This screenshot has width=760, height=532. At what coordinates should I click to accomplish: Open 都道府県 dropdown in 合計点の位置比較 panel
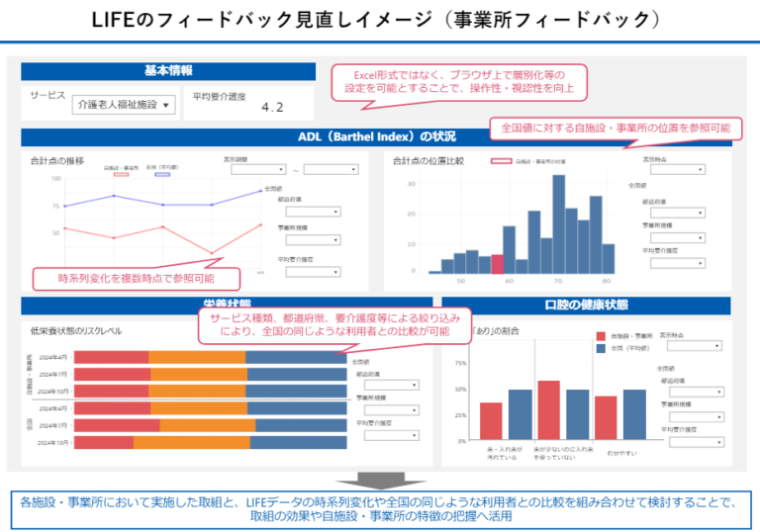678,213
